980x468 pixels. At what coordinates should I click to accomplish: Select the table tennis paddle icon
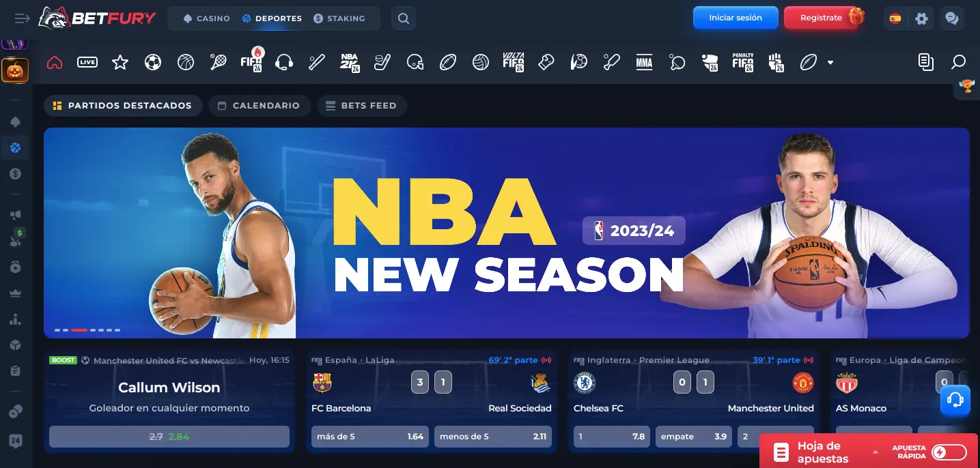(x=677, y=63)
